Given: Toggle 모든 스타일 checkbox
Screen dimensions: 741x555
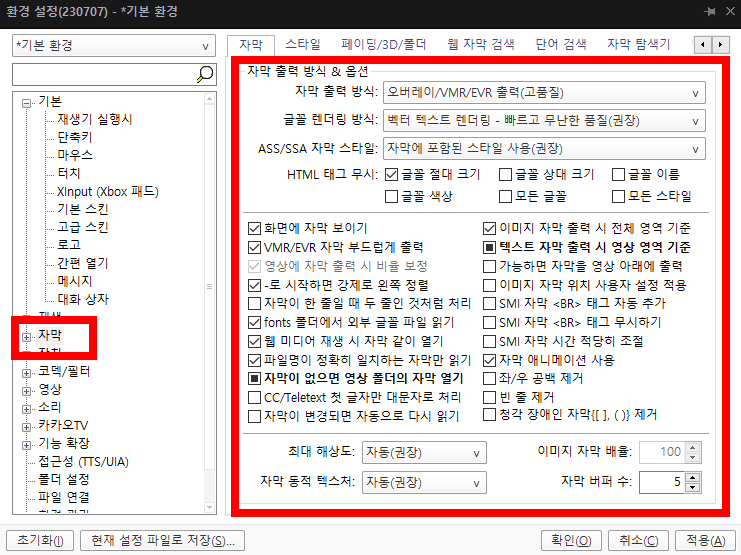Looking at the screenshot, I should [x=618, y=196].
